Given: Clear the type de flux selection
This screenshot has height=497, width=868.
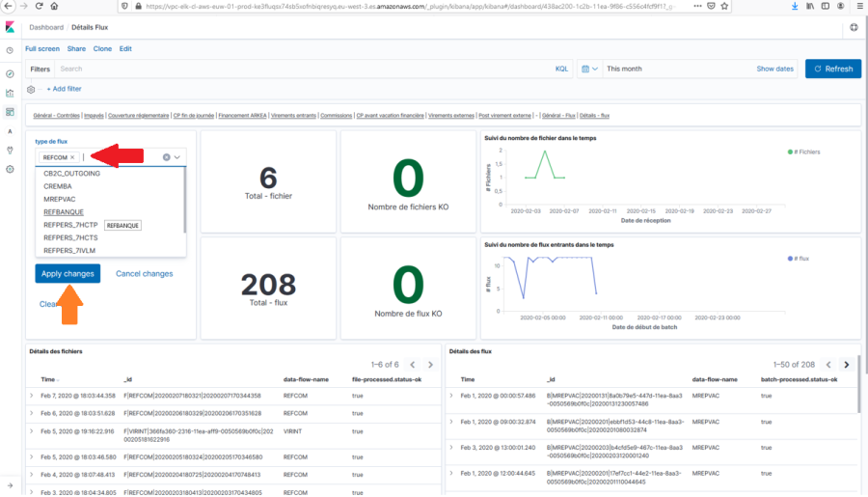Looking at the screenshot, I should (166, 156).
